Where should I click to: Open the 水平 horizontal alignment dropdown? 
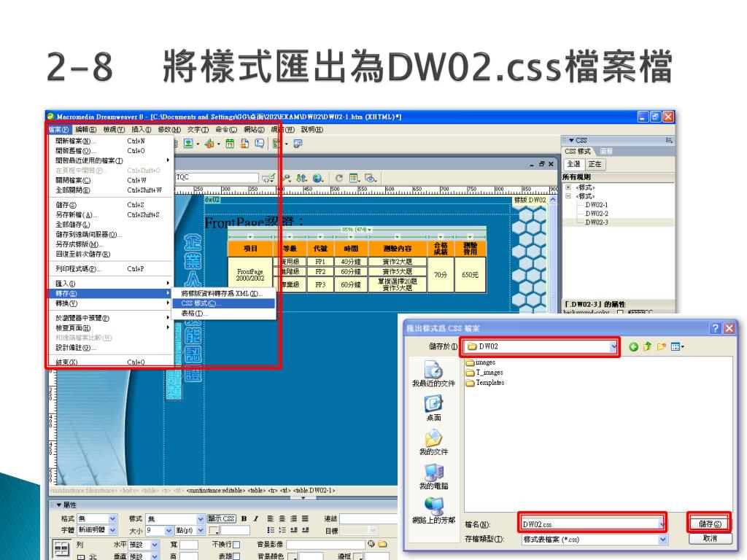(x=155, y=544)
